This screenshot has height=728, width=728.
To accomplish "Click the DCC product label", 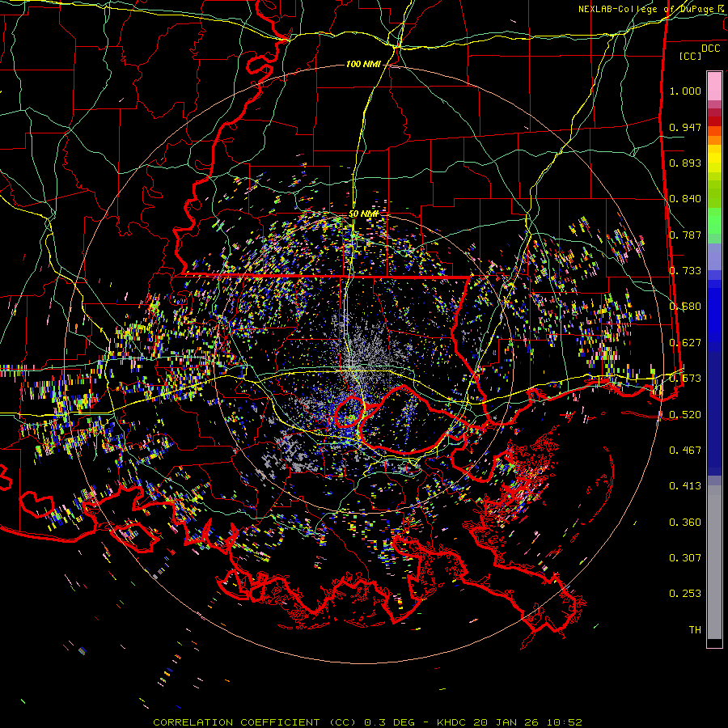I will (711, 49).
